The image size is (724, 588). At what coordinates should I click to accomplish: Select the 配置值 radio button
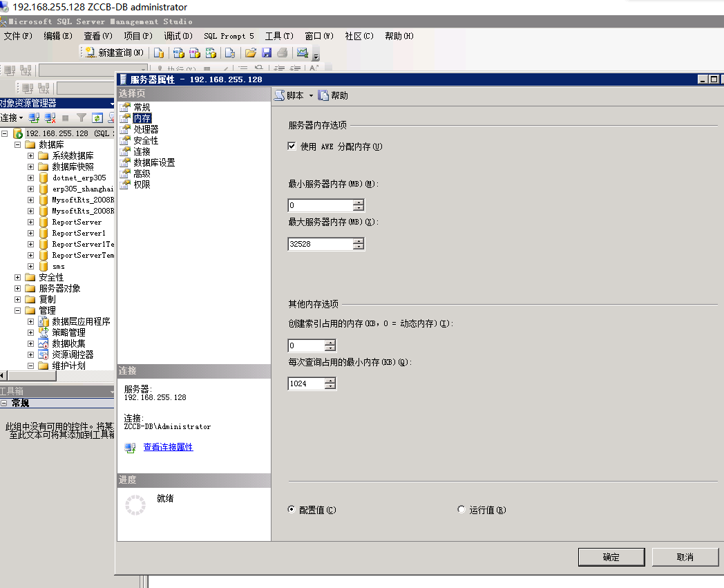292,510
